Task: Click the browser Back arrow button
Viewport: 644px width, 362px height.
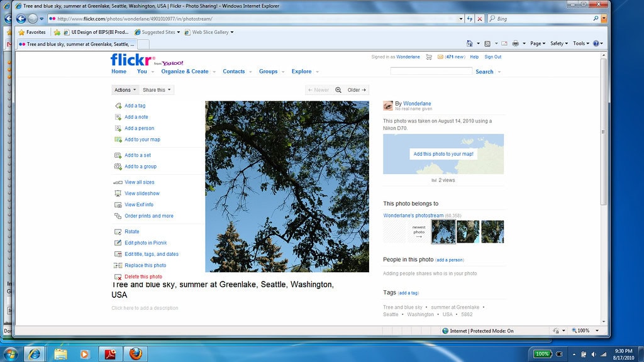Action: [x=21, y=18]
